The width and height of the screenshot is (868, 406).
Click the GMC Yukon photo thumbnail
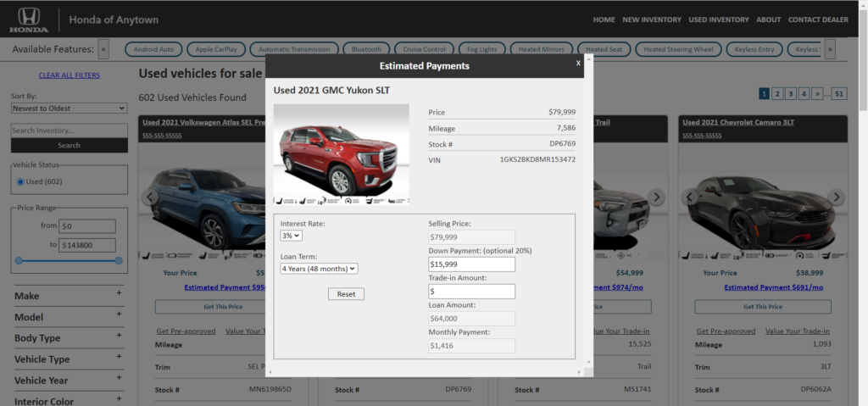coord(341,154)
